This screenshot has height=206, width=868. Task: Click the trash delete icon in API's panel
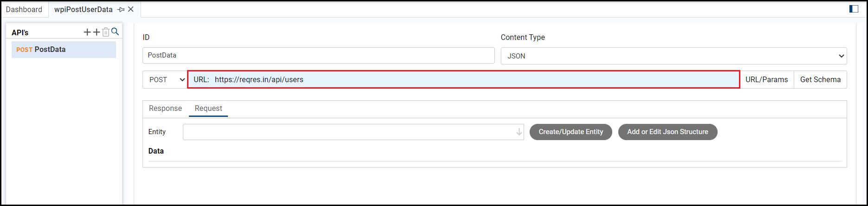tap(106, 32)
